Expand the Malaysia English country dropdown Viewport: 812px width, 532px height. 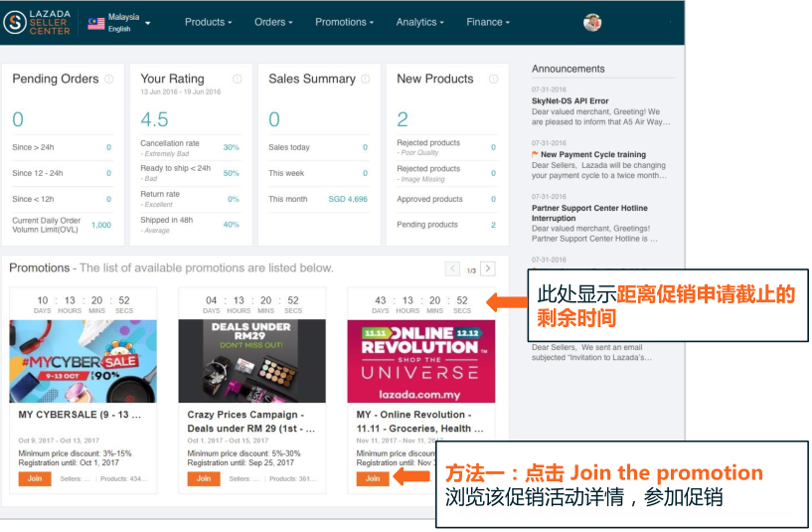click(148, 23)
